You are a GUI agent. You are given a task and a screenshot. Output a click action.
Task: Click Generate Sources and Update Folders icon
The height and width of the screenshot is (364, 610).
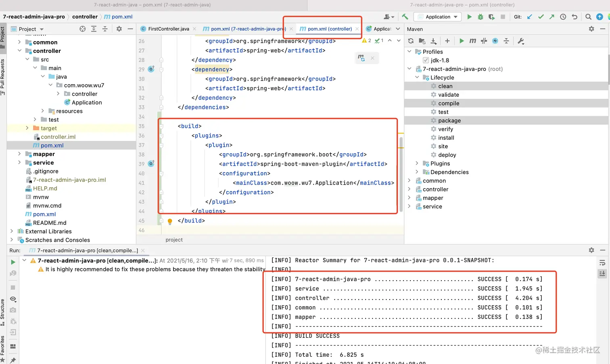click(x=422, y=41)
